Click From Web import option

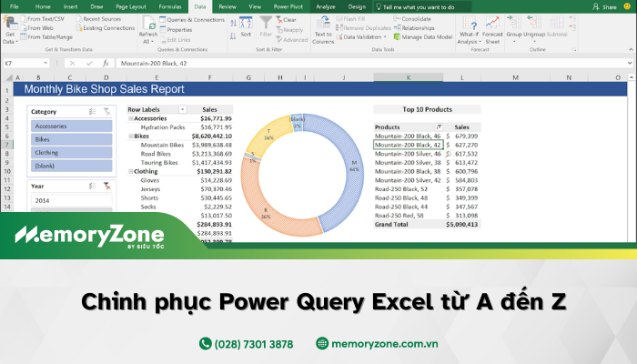click(x=36, y=27)
